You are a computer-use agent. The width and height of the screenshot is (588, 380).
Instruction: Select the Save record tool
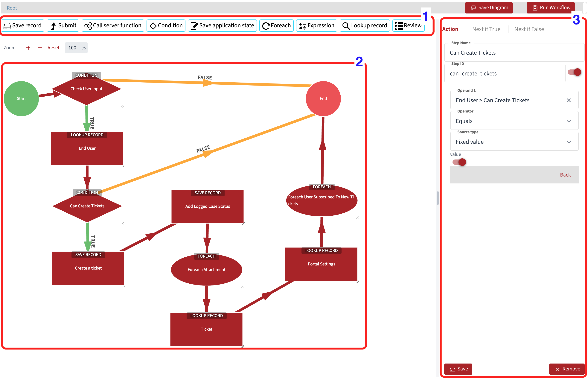[x=22, y=25]
